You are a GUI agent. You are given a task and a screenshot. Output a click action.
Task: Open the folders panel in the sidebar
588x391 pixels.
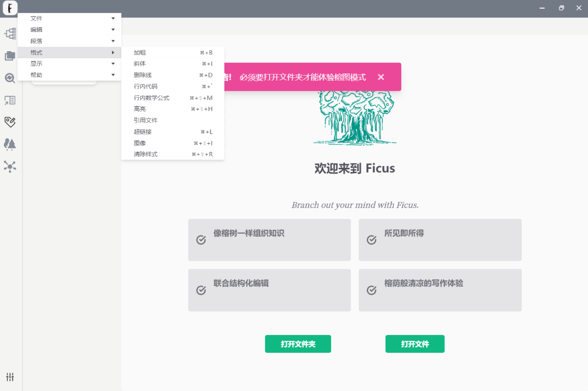coord(10,55)
